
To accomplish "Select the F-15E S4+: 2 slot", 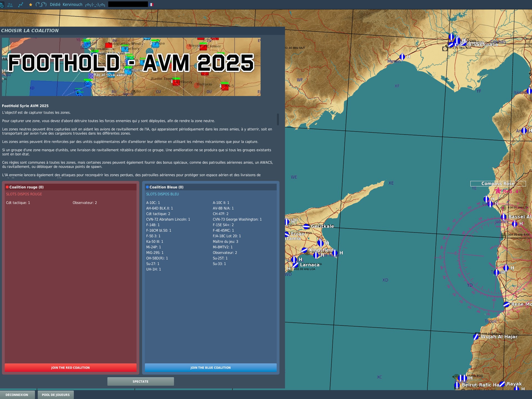I will (x=223, y=225).
